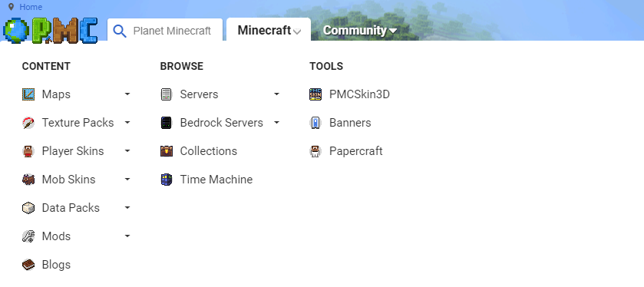
Task: Go to the Blogs page
Action: coord(56,265)
